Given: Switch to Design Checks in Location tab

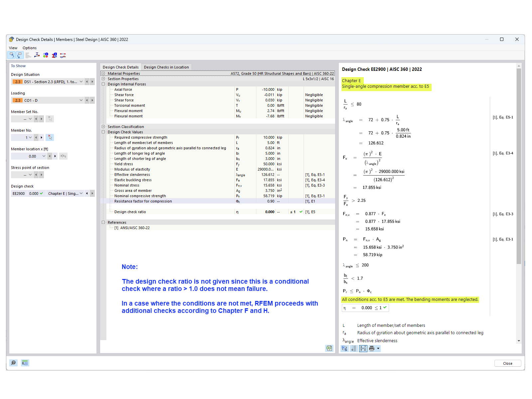Looking at the screenshot, I should coord(166,67).
